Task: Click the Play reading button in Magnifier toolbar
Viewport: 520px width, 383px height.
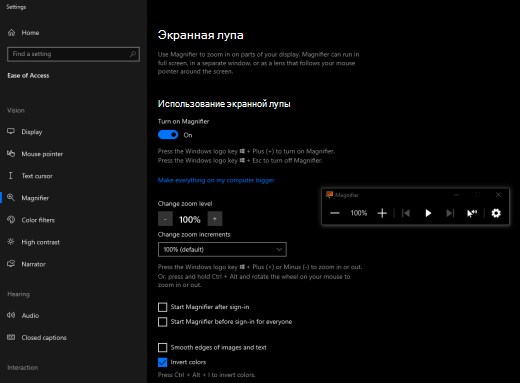Action: tap(428, 213)
